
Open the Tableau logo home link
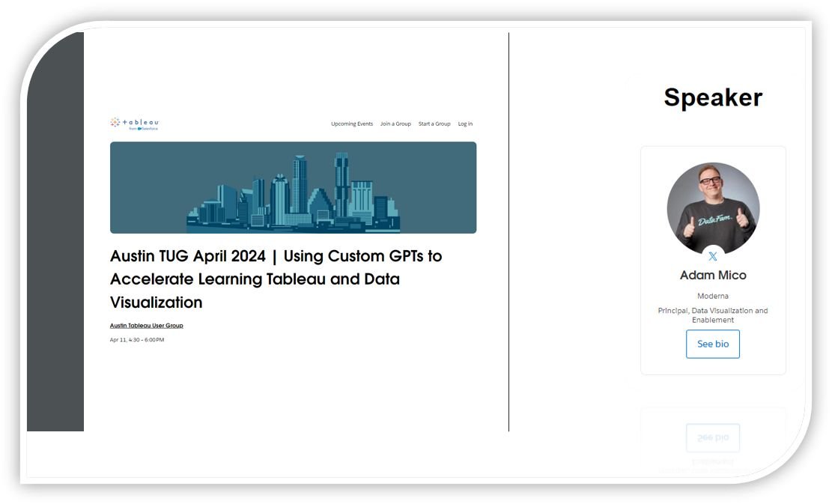134,124
